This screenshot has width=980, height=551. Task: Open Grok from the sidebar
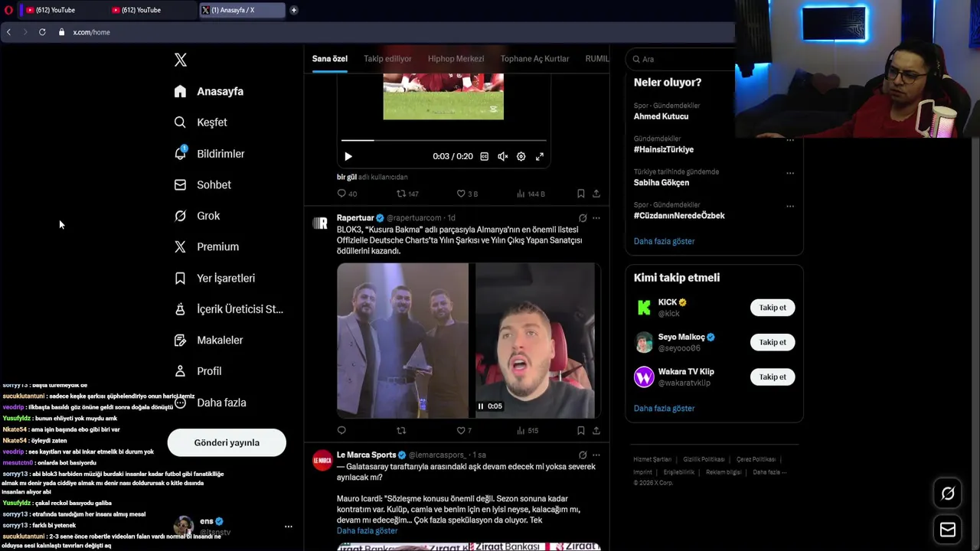pos(197,216)
